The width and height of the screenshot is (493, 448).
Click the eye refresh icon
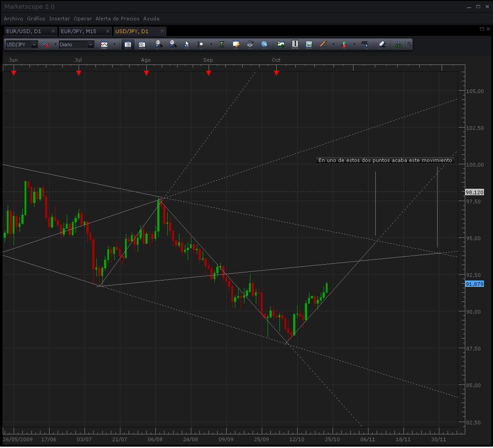[250, 44]
